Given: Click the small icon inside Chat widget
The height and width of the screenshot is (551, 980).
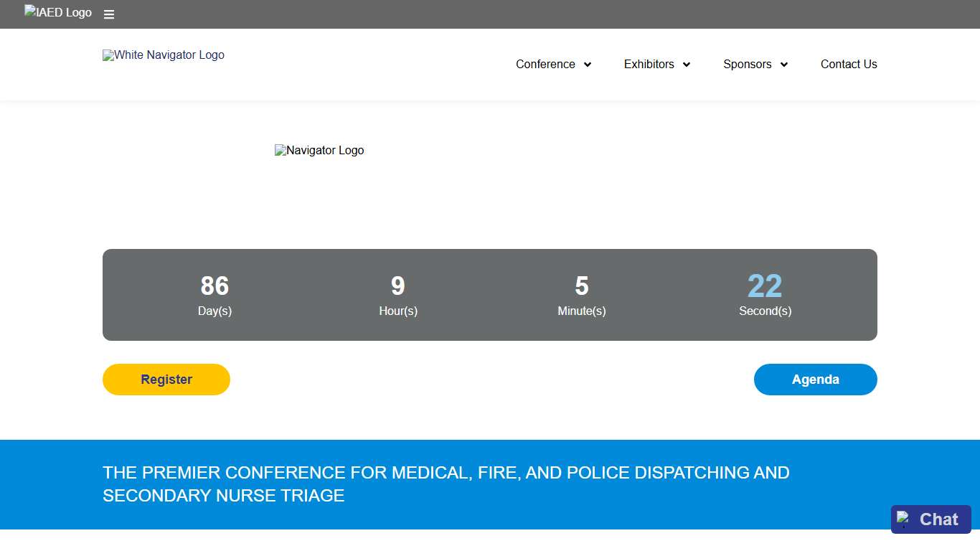Looking at the screenshot, I should coord(903,519).
